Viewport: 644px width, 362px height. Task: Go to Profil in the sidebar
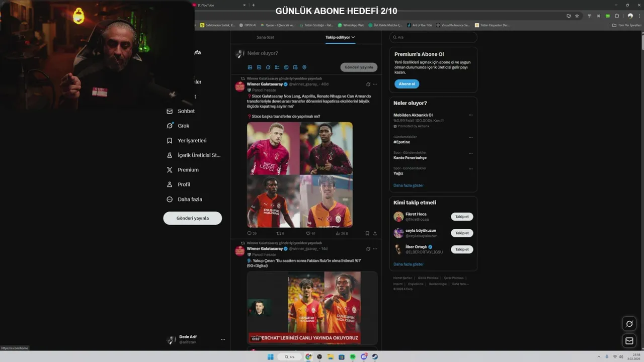click(x=178, y=185)
